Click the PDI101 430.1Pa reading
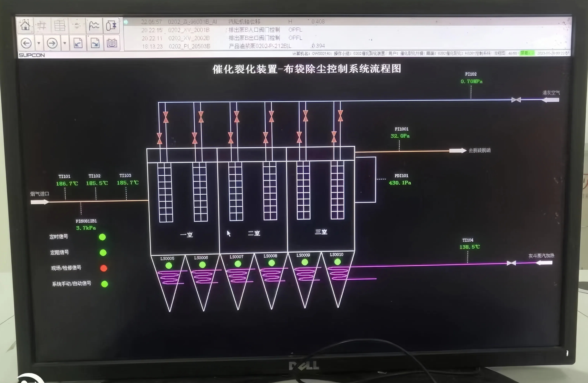 coord(400,183)
